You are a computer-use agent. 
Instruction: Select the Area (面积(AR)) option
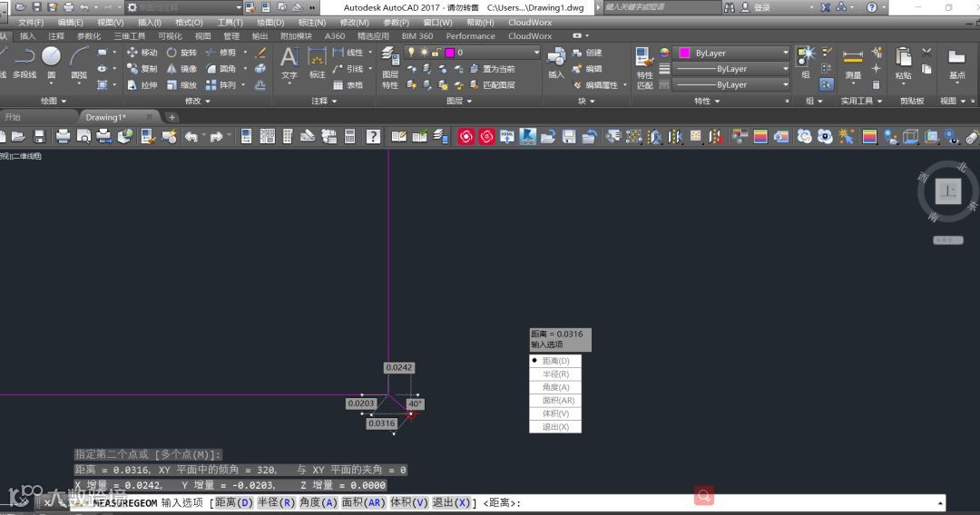coord(555,400)
